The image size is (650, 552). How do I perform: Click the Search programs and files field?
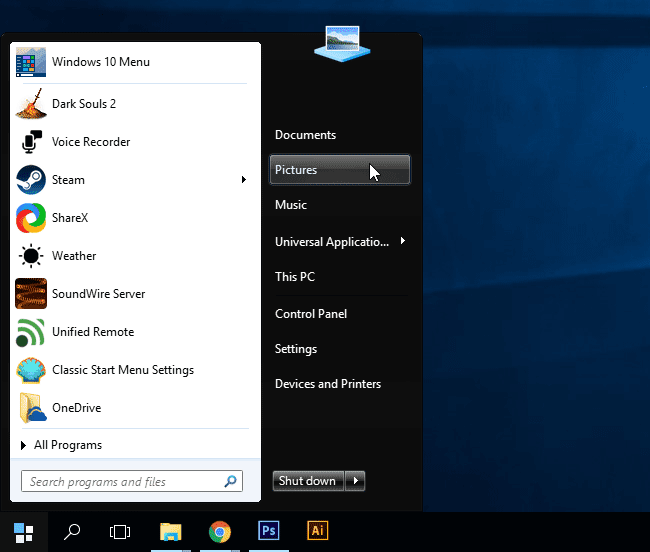click(125, 482)
